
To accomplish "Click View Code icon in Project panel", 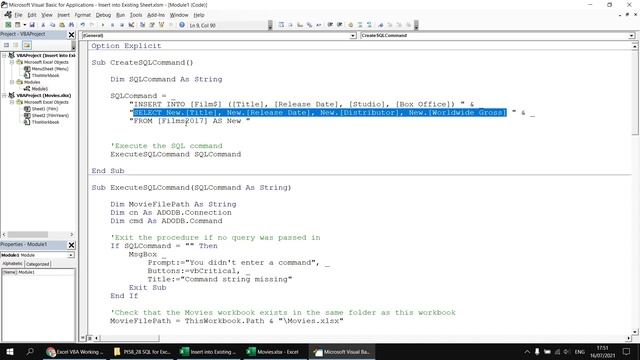I will click(7, 45).
